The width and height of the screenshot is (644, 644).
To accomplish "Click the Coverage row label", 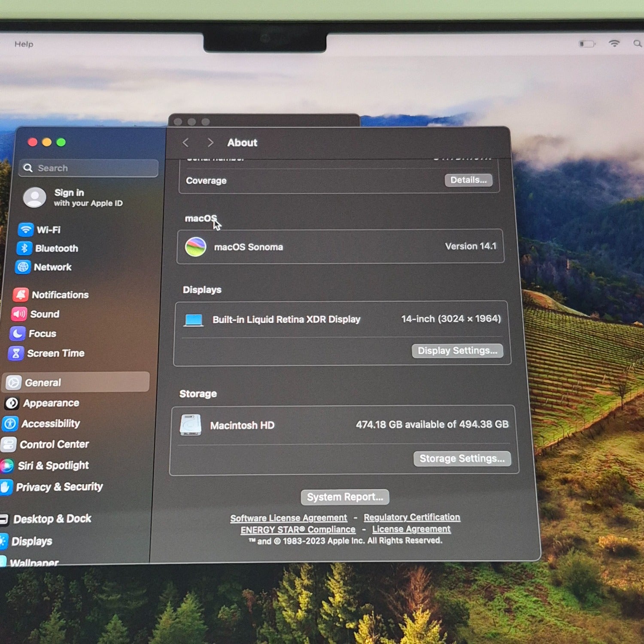I will 206,181.
